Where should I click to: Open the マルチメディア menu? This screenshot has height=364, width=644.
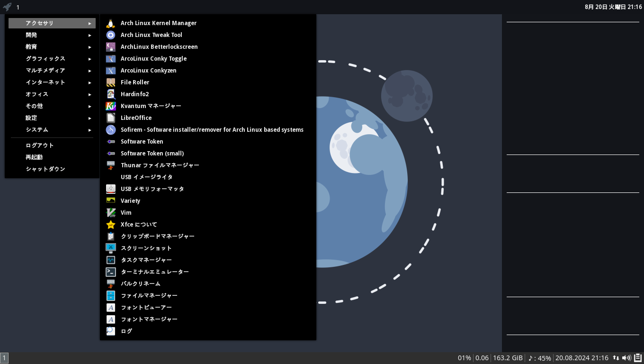(x=45, y=70)
